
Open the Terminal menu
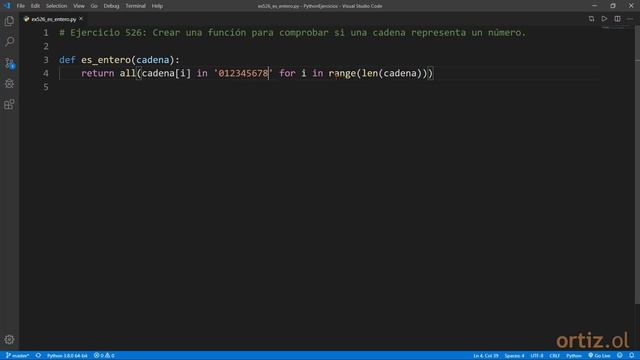click(136, 6)
